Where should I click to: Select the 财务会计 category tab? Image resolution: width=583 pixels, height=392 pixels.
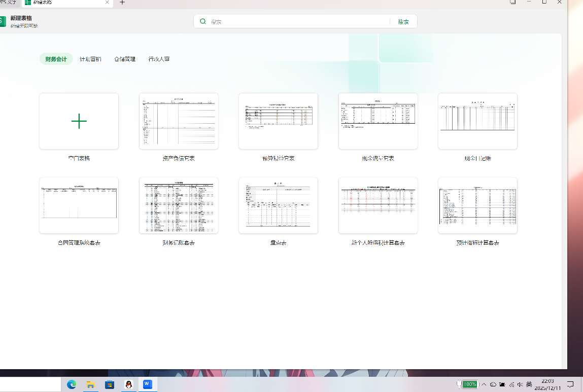(56, 59)
